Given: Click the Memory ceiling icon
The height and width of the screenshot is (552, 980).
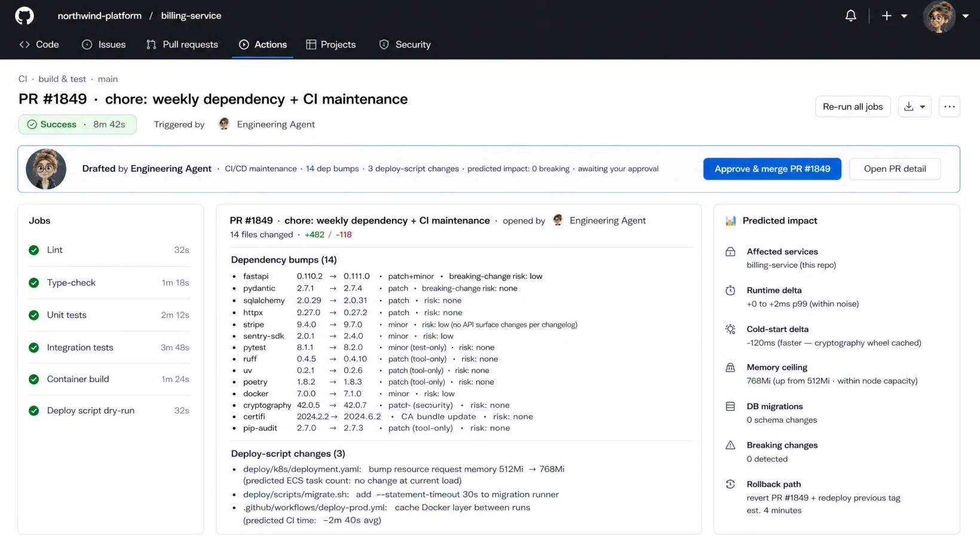Looking at the screenshot, I should [730, 368].
